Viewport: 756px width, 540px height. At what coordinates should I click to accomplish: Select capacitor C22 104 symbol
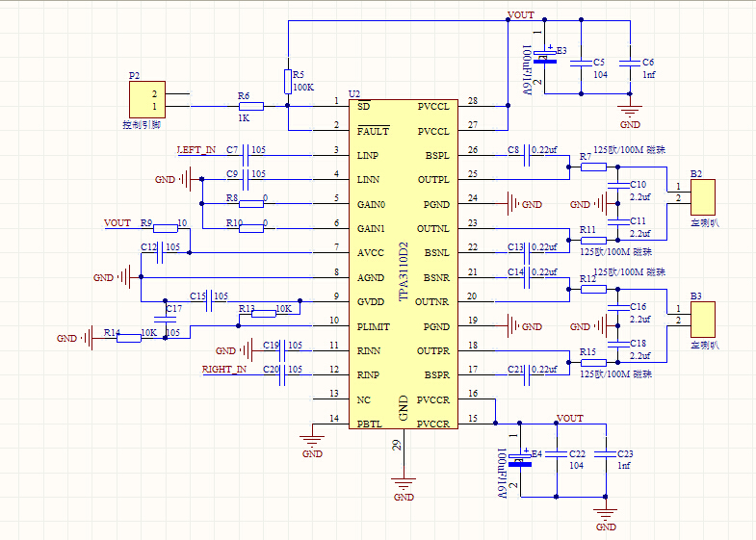[557, 454]
